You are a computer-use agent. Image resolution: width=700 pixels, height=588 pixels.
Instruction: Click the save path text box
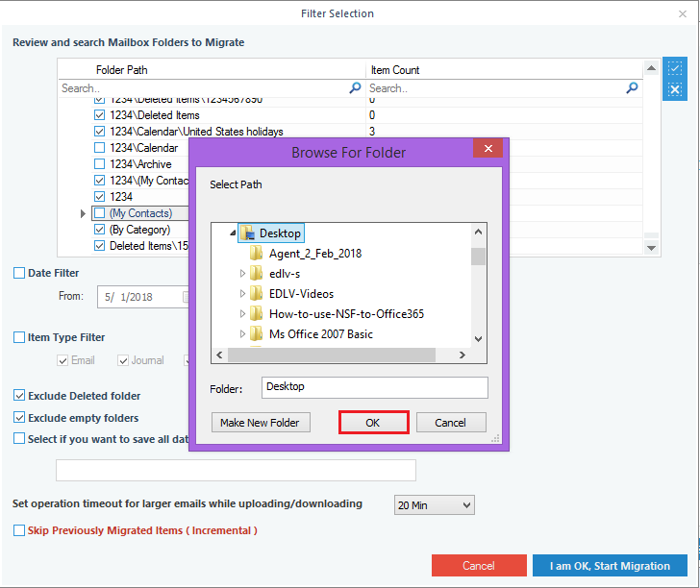tap(236, 470)
